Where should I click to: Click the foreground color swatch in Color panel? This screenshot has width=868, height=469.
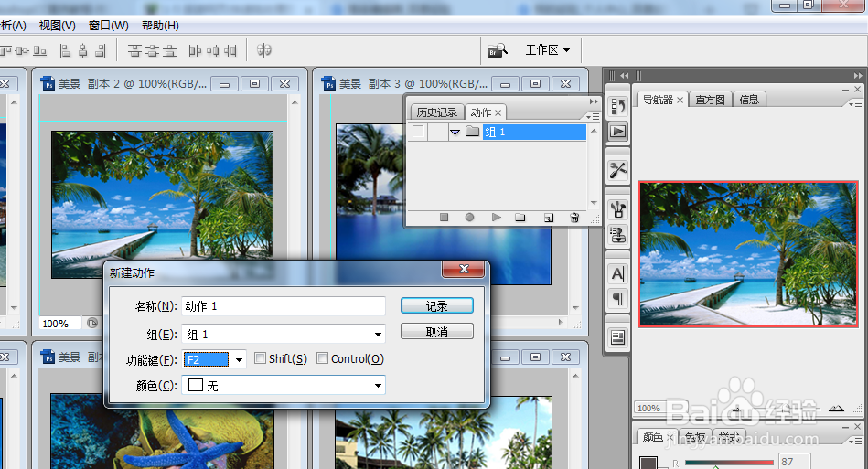pos(648,463)
